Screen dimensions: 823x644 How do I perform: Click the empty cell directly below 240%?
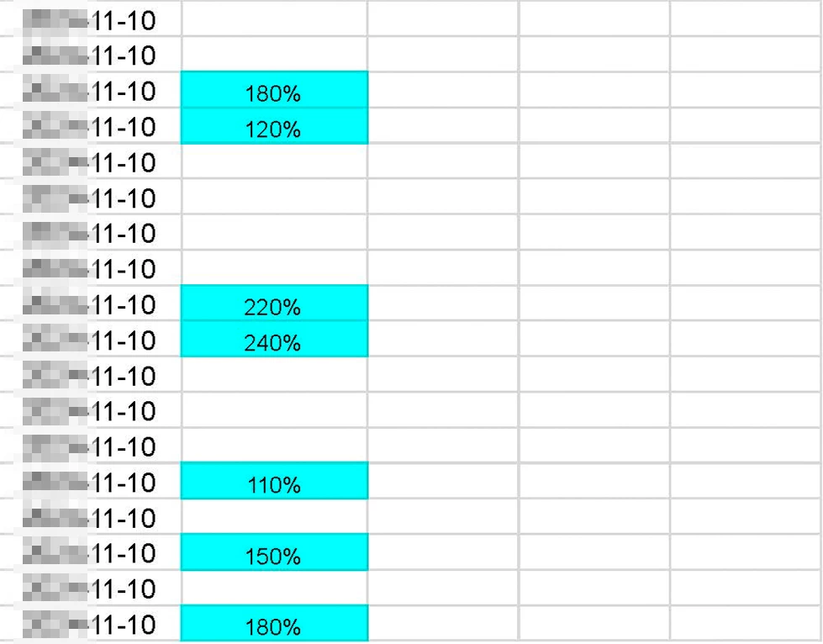[274, 374]
